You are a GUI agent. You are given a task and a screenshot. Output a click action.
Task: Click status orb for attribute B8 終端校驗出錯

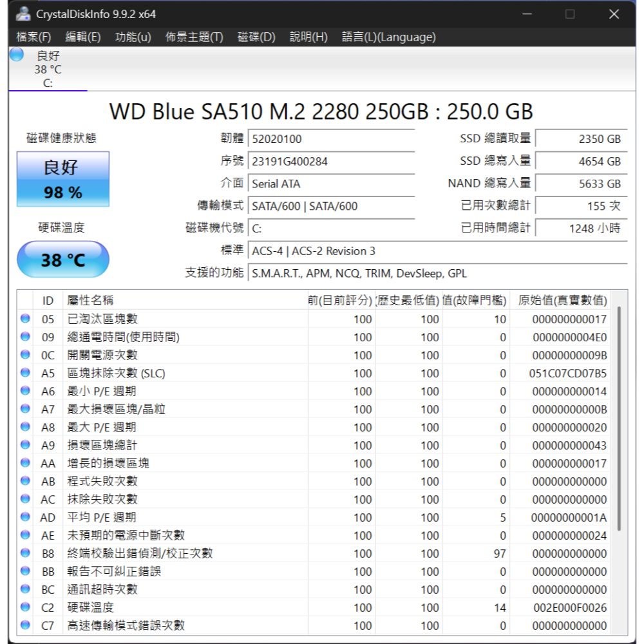[x=25, y=553]
